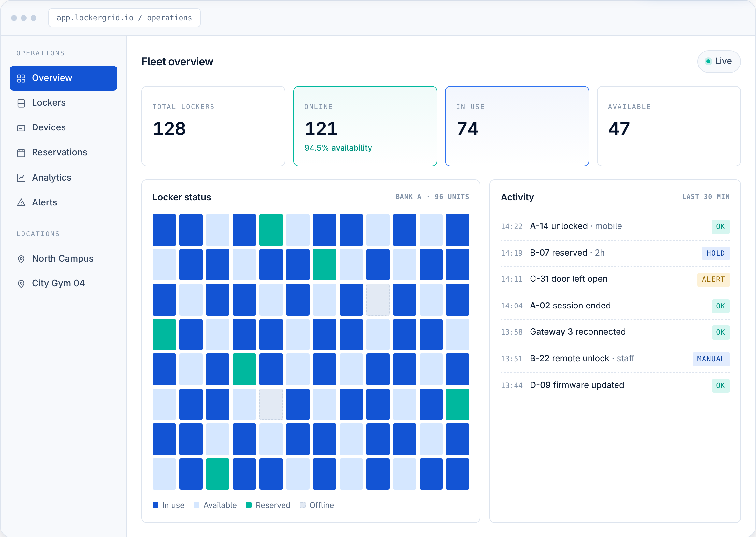This screenshot has width=756, height=538.
Task: Click the OK badge for A-02 session ended
Action: [x=720, y=306]
